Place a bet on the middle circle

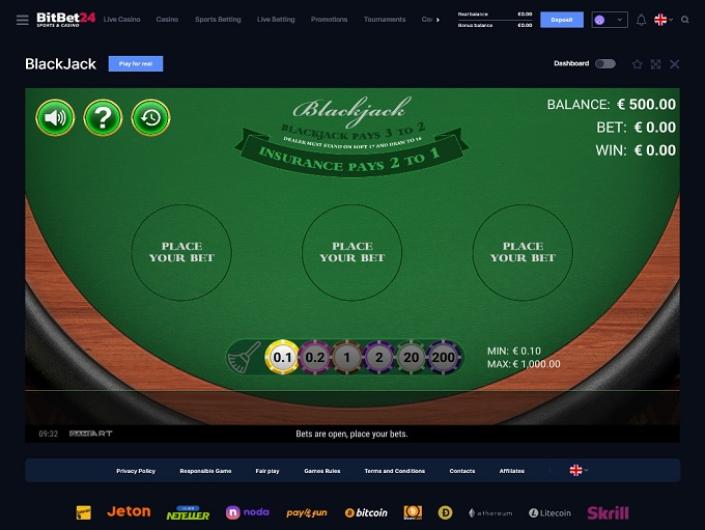pyautogui.click(x=352, y=252)
